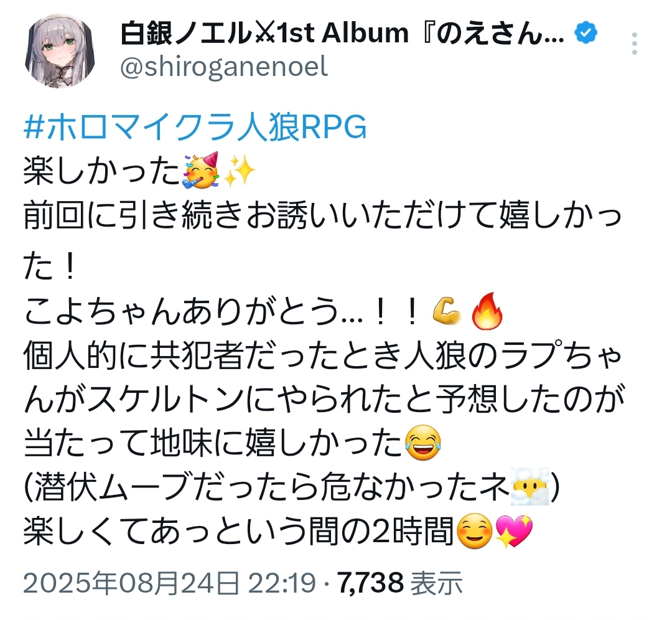The height and width of the screenshot is (620, 672).
Task: Click the text 楽しくてあっという間の2時間
Action: coord(239,532)
